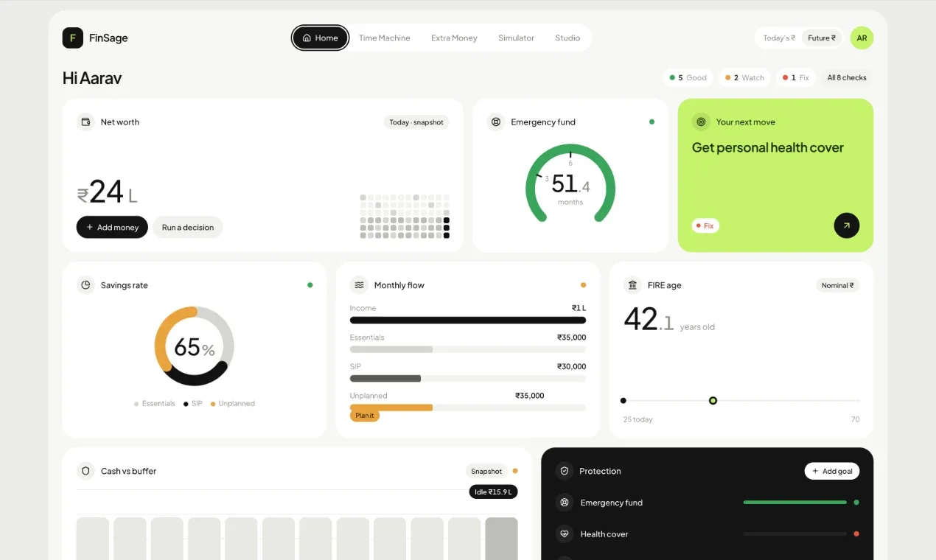Open the AR profile avatar
936x560 pixels.
(862, 38)
